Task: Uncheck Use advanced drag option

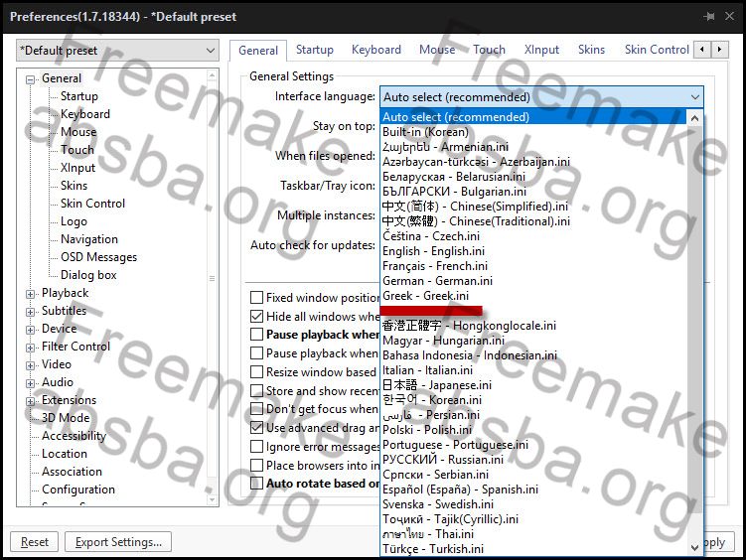Action: click(257, 428)
